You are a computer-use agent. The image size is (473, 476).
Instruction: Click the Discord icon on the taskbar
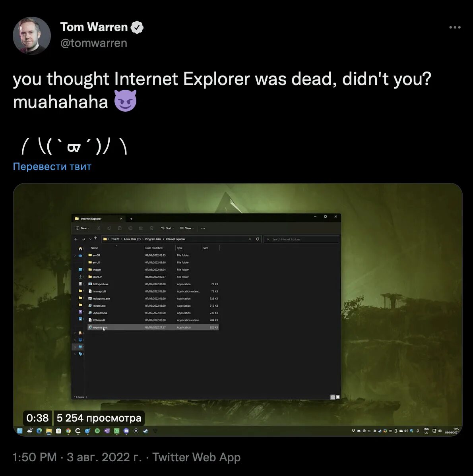click(x=126, y=431)
